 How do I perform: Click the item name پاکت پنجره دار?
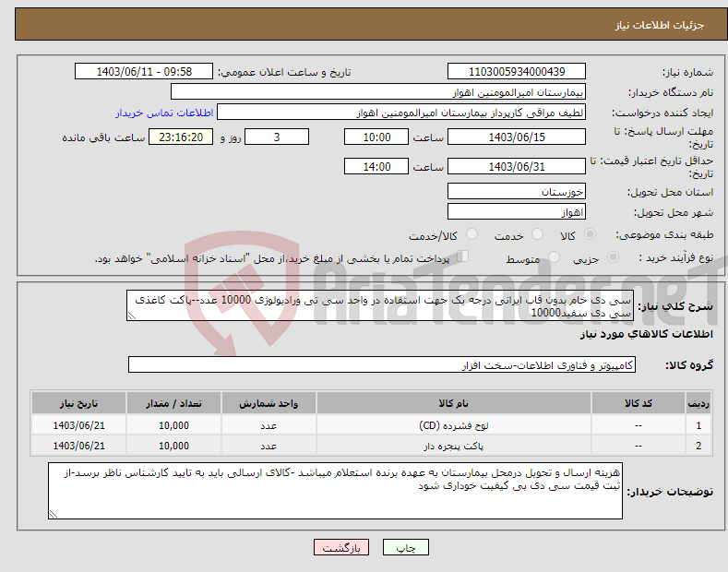coord(454,446)
